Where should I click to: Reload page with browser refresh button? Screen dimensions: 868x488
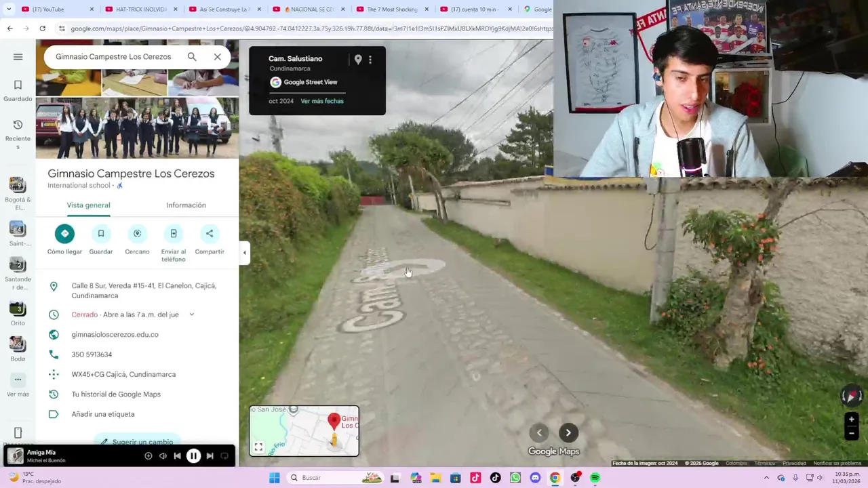tap(42, 28)
